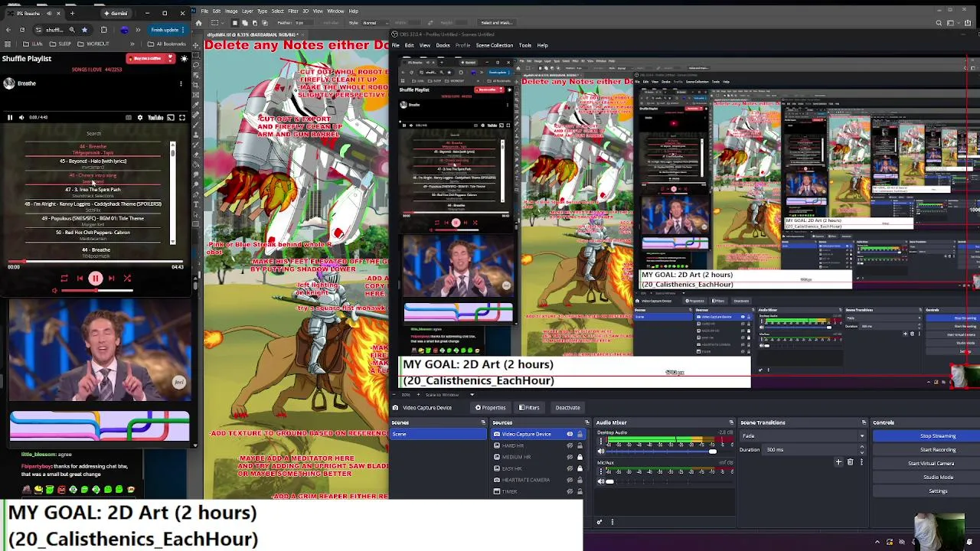This screenshot has height=551, width=980.
Task: Cast the YouTube video
Action: pos(171,117)
